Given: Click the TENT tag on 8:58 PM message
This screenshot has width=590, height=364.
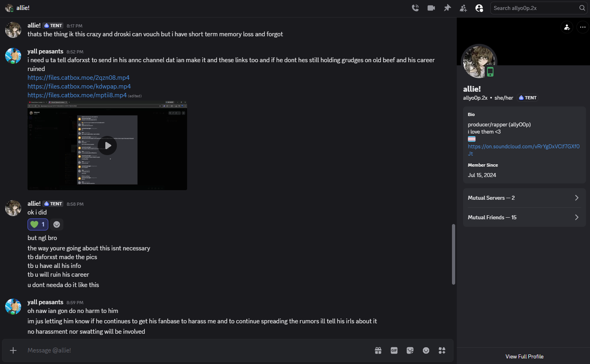Looking at the screenshot, I should 53,204.
